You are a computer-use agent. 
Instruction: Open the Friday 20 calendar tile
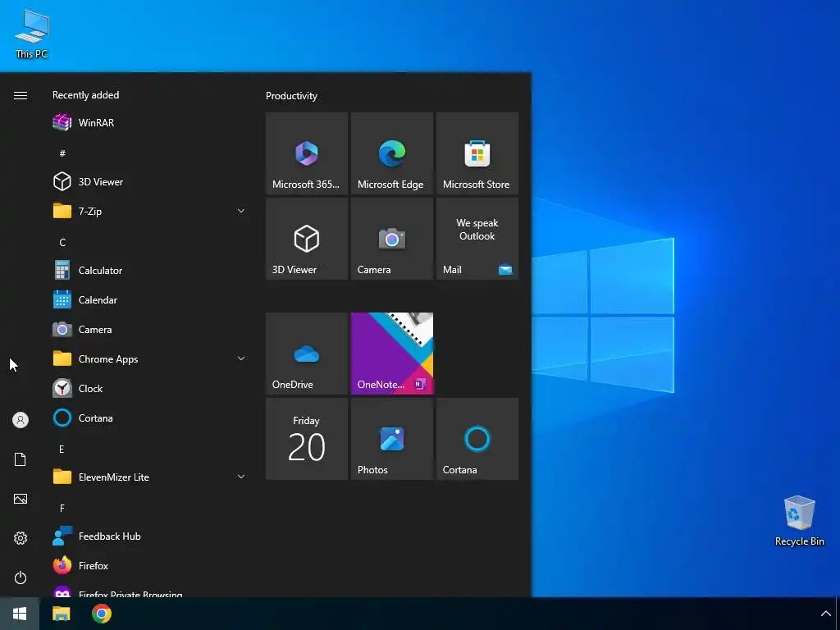[x=307, y=439]
